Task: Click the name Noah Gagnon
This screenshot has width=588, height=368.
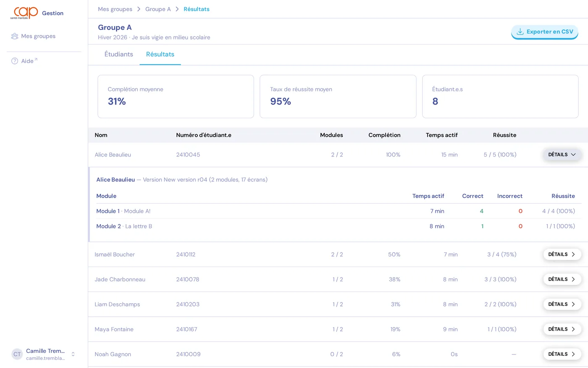Action: click(113, 354)
